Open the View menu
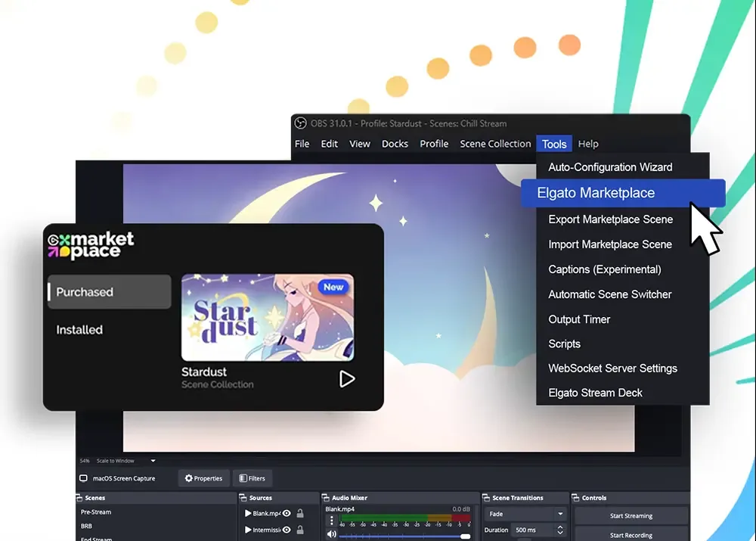The width and height of the screenshot is (756, 541). [360, 144]
